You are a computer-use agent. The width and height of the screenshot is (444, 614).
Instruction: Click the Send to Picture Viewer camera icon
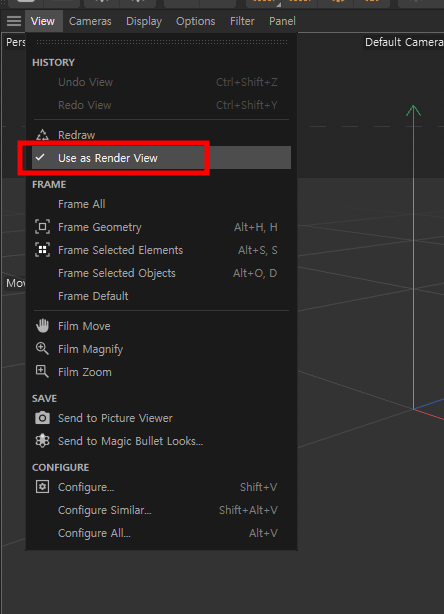[x=42, y=418]
